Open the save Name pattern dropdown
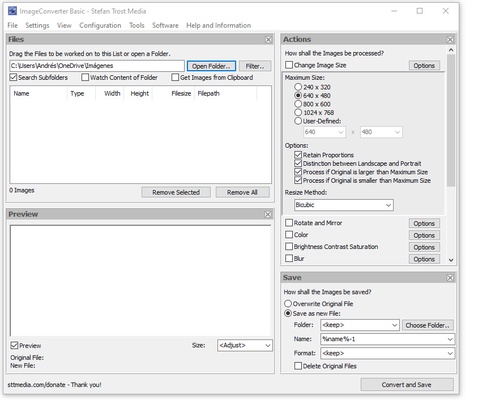This screenshot has height=400, width=478. [450, 339]
